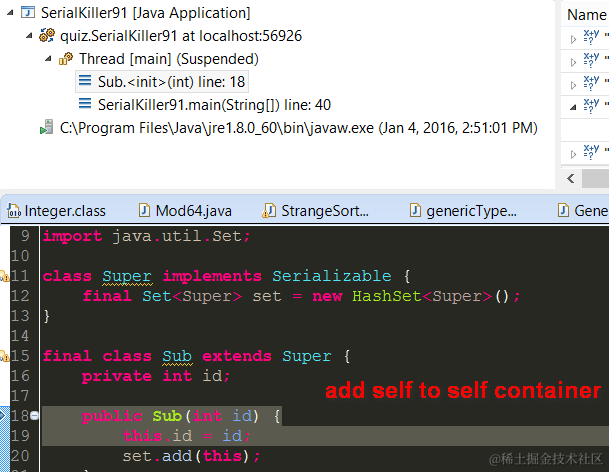Click the suspended thread icon

click(66, 59)
